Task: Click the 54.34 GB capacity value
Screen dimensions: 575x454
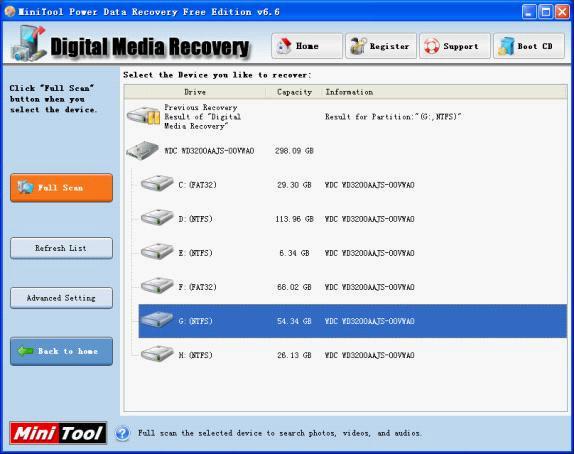Action: [x=294, y=321]
